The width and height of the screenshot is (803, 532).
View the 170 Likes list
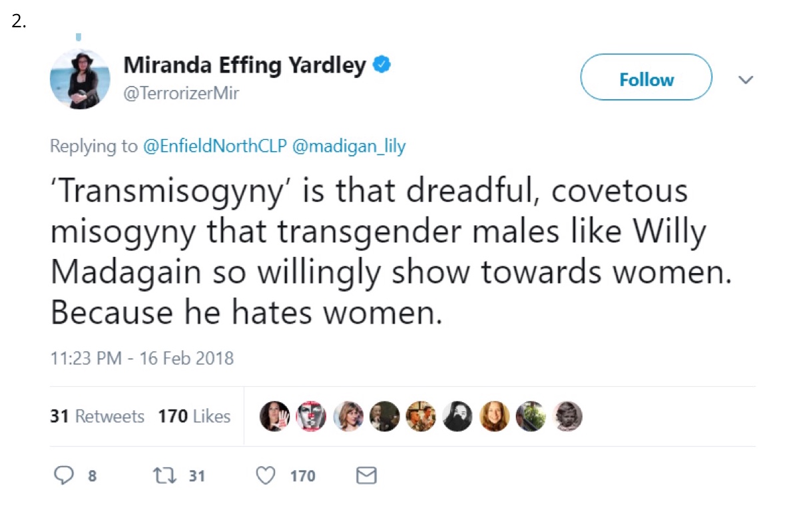[x=194, y=417]
